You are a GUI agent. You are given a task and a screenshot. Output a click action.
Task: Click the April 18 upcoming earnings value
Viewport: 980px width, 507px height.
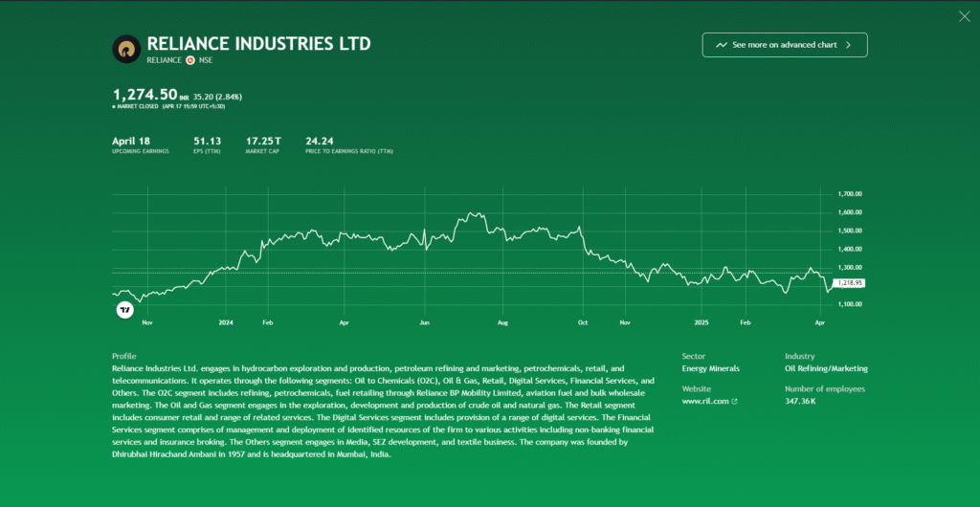click(130, 142)
